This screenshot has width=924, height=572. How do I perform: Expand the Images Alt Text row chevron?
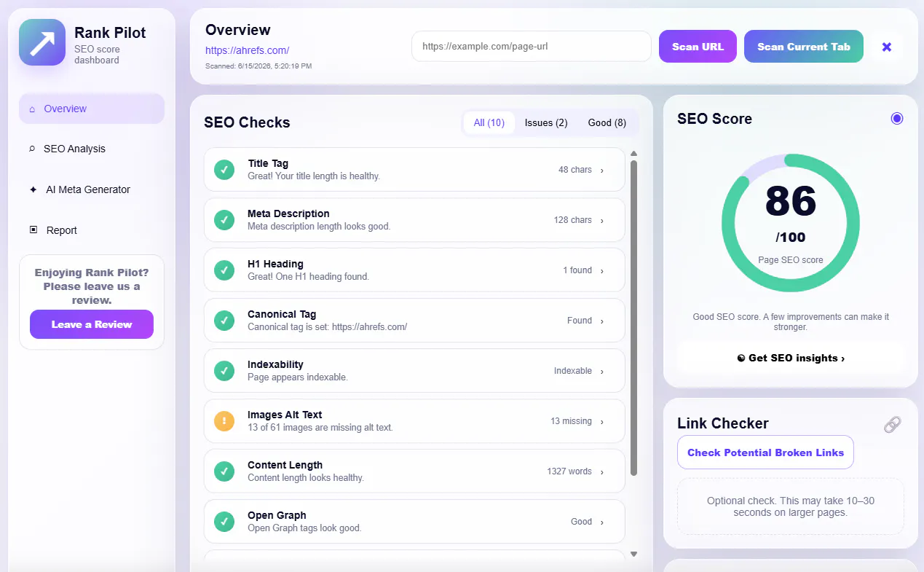(602, 422)
